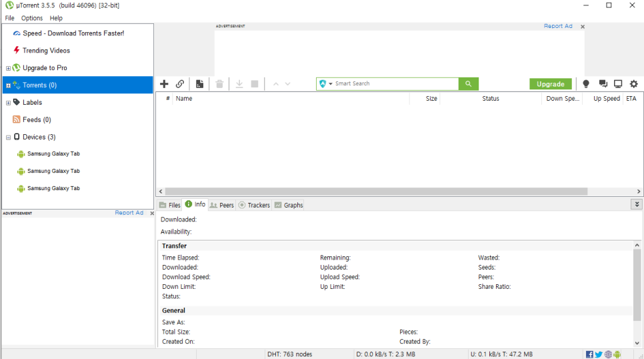The image size is (644, 359).
Task: Click Add Torrent from URL link icon
Action: 180,84
